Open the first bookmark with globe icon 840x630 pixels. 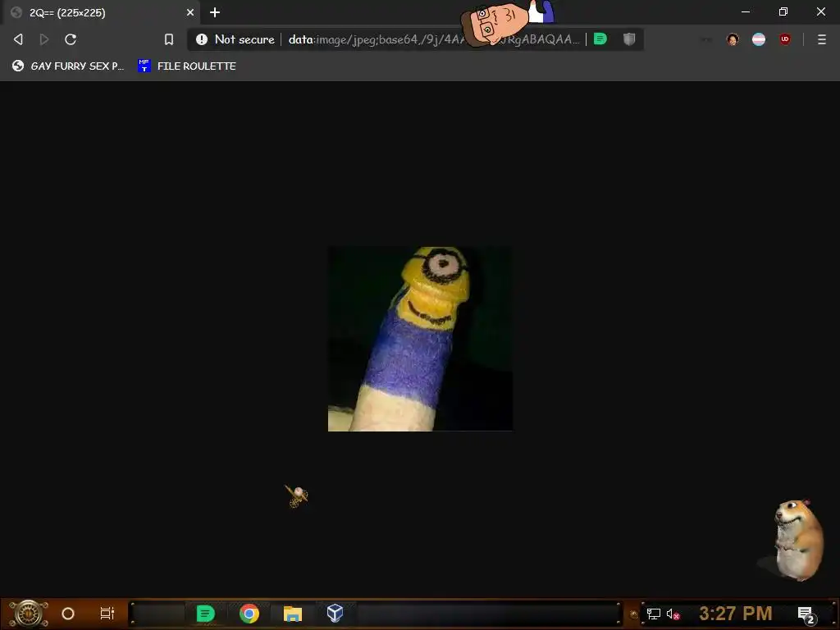(68, 66)
